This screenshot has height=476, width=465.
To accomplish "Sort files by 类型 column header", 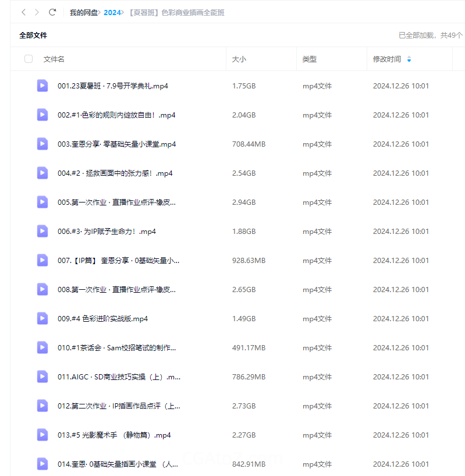I will point(309,59).
